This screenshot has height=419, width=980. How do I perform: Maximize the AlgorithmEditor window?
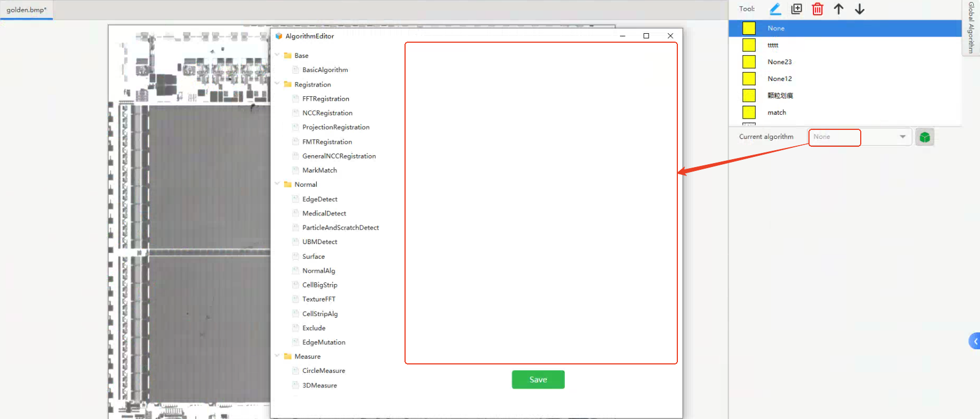click(x=646, y=36)
